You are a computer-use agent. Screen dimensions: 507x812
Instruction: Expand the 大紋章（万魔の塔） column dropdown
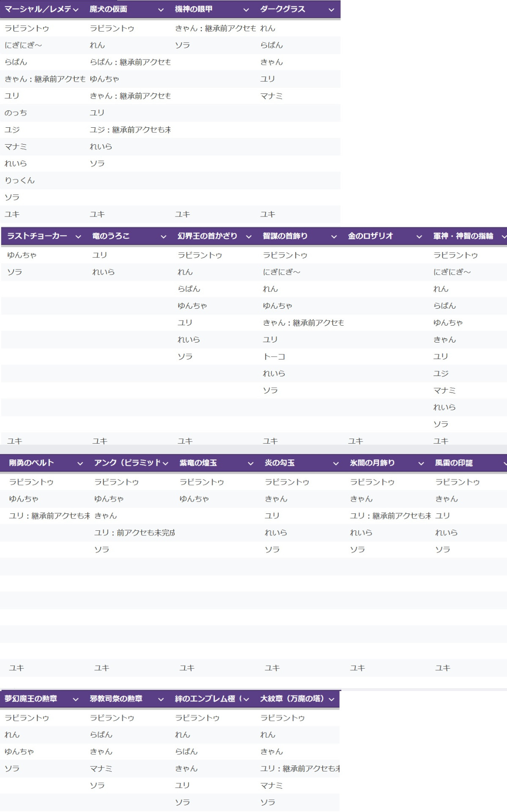pyautogui.click(x=331, y=699)
